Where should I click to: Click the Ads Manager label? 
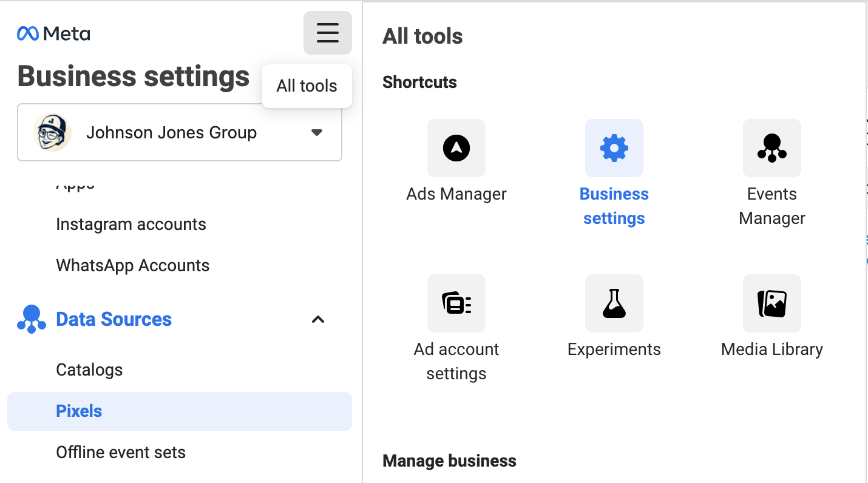(456, 194)
